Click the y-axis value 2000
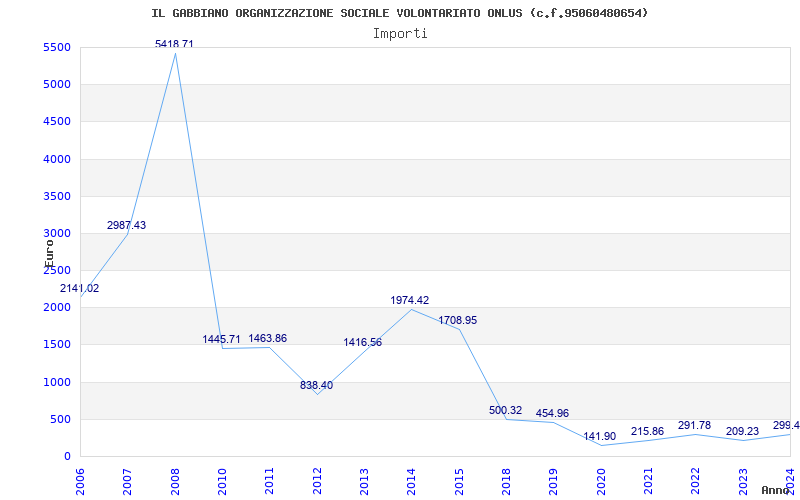Screen dimensions: 800x500 click(57, 308)
